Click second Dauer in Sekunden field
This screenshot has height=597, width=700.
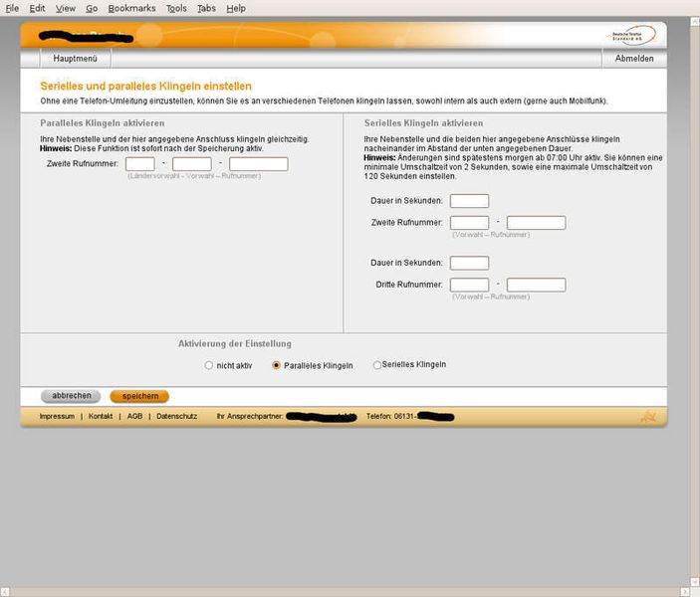tap(469, 263)
